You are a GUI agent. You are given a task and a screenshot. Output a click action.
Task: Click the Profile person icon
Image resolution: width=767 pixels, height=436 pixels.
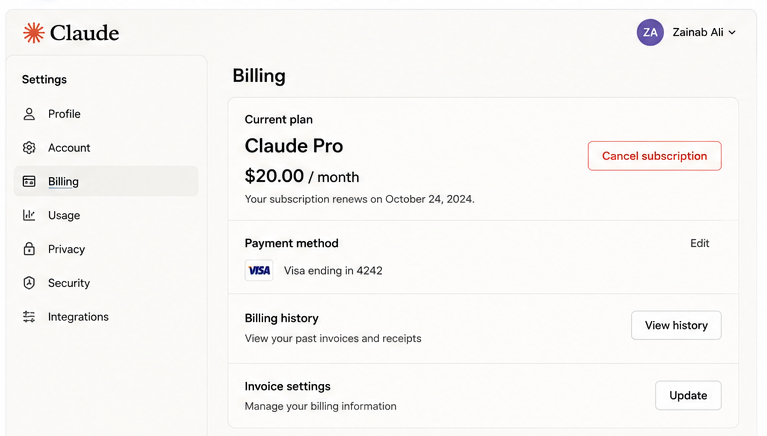tap(29, 114)
